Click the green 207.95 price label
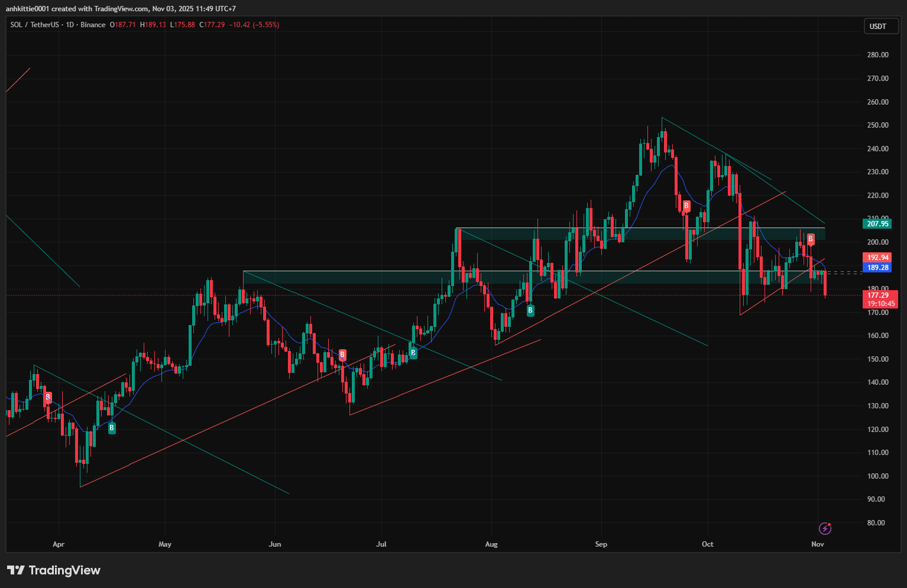907x588 pixels. [878, 223]
